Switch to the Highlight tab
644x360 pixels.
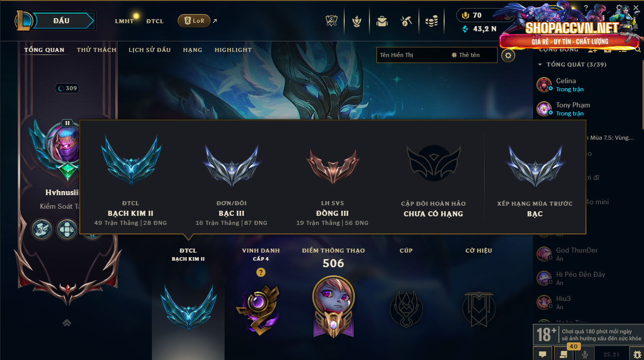click(x=233, y=50)
